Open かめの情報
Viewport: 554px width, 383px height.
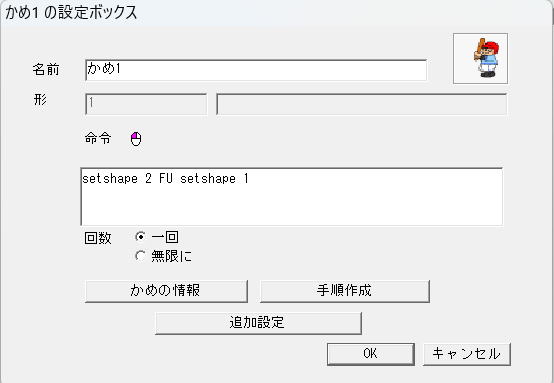[166, 291]
